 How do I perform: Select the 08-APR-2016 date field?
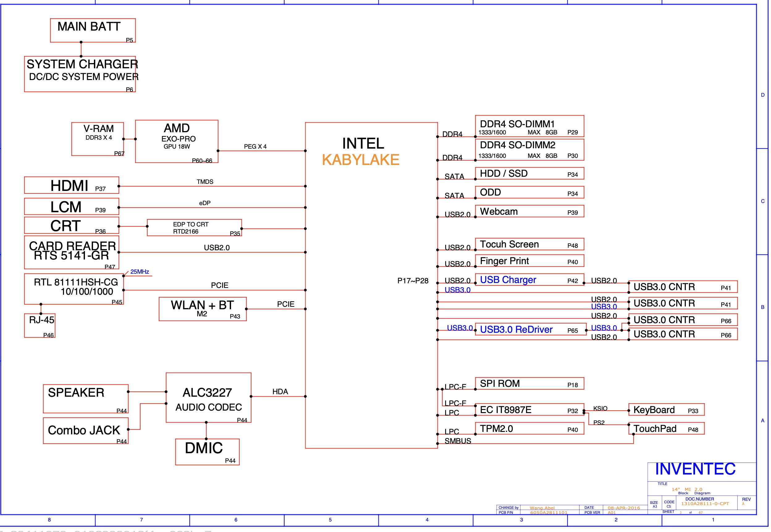click(x=624, y=508)
